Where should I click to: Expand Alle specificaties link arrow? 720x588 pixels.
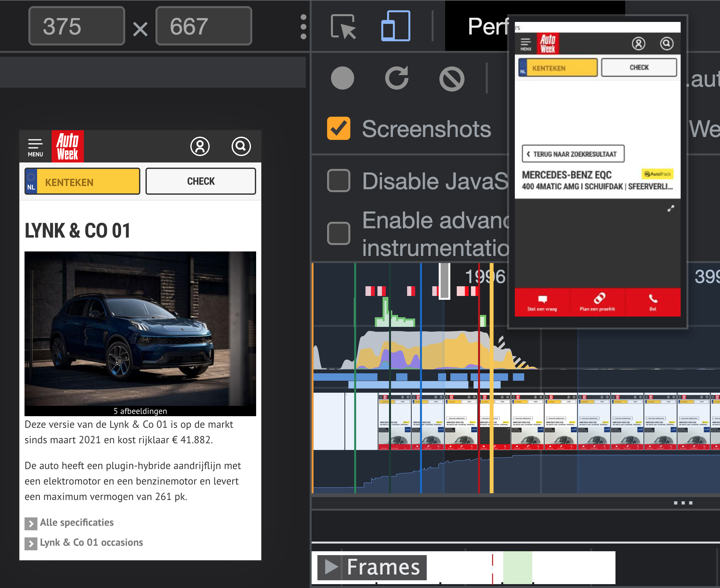(x=31, y=523)
